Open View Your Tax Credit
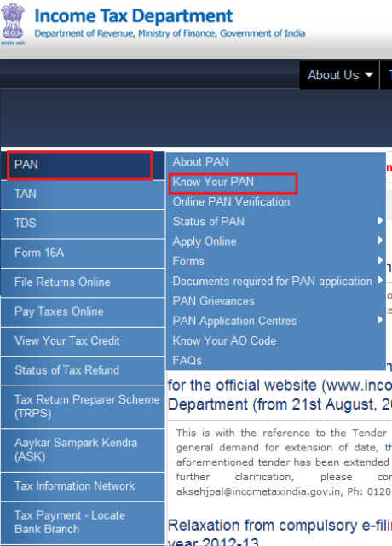The width and height of the screenshot is (392, 546). tap(83, 341)
